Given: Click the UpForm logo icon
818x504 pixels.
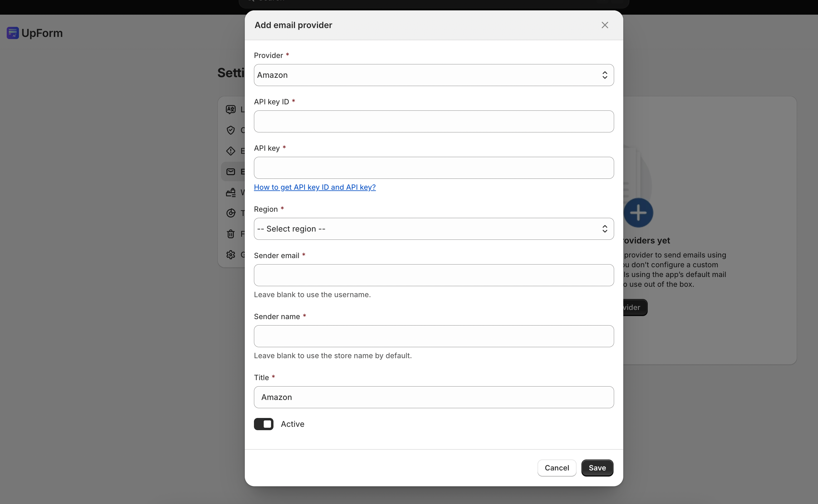Looking at the screenshot, I should (x=13, y=33).
